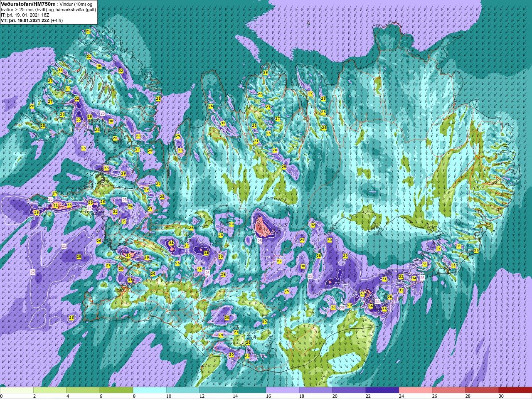Select the 20–22 violet legend swatch
This screenshot has height=399, width=532.
pyautogui.click(x=349, y=390)
